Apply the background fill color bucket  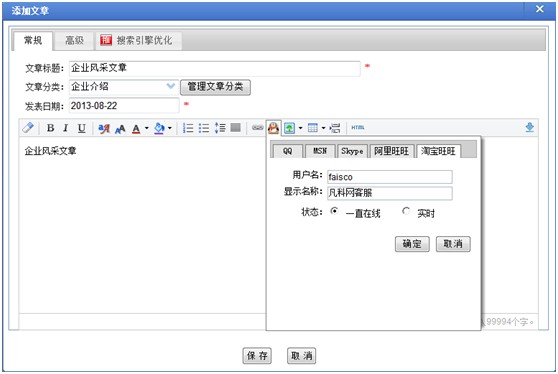point(159,128)
